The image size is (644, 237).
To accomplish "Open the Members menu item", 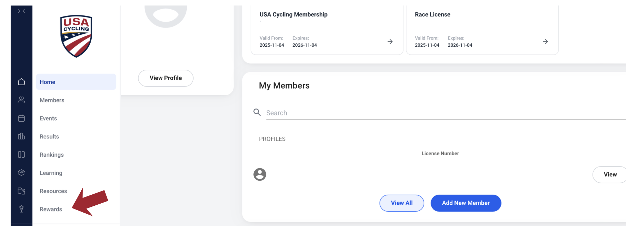I will pyautogui.click(x=52, y=100).
